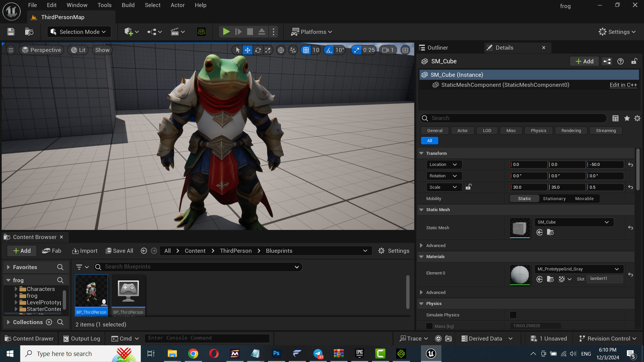Click the lock Details selection icon
644x362 pixels.
[634, 61]
